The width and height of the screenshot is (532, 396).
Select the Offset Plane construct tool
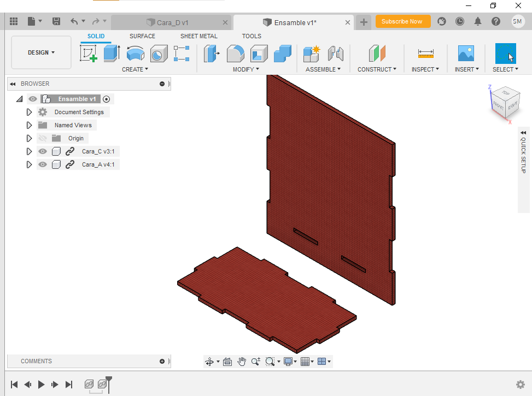[x=377, y=53]
